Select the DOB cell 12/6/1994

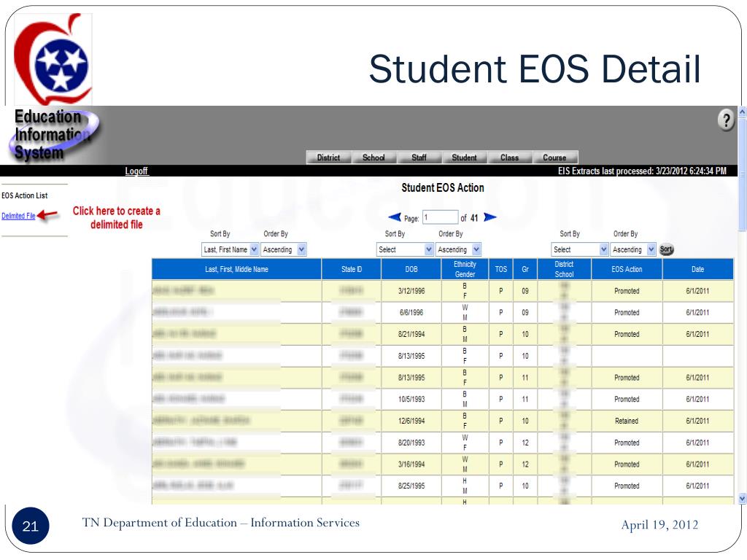point(411,421)
